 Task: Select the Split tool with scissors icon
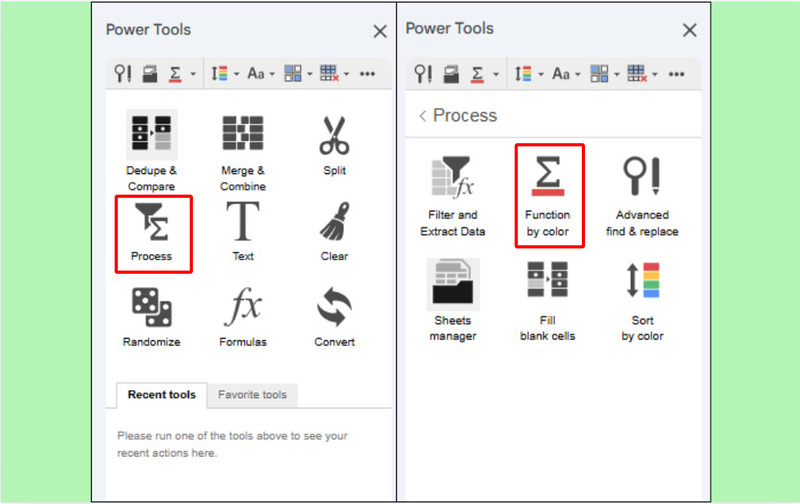[334, 147]
